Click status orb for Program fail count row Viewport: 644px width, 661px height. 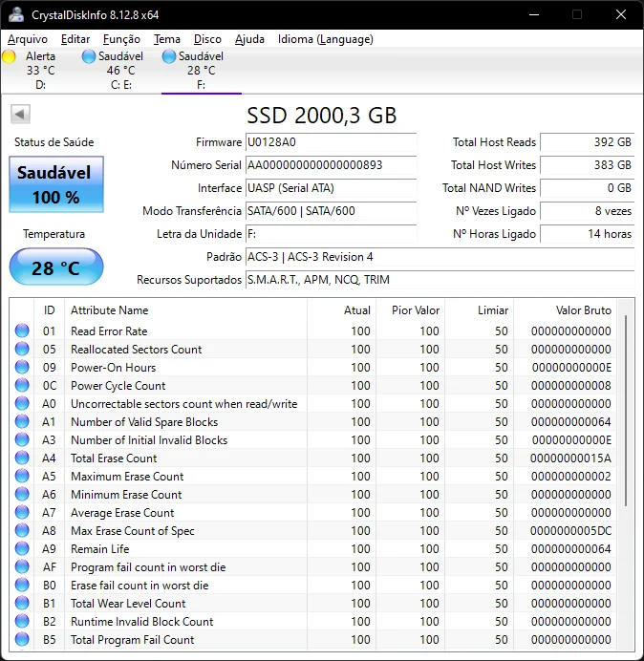coord(22,567)
